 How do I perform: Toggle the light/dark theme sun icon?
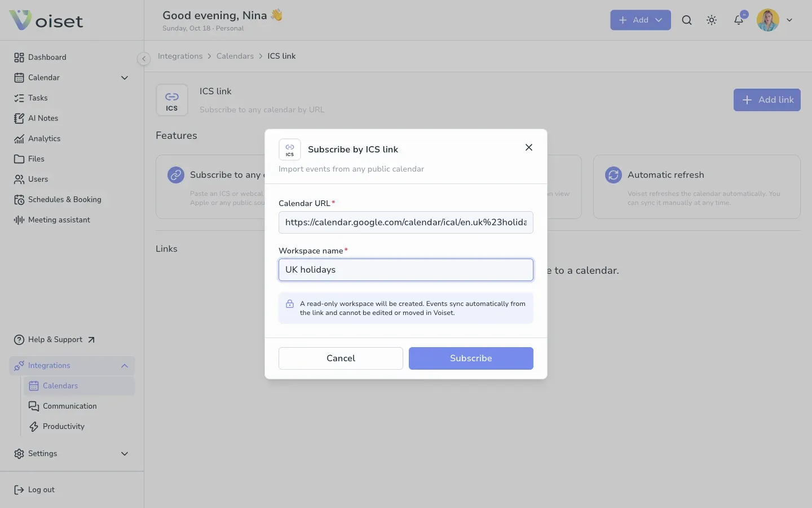[x=712, y=20]
